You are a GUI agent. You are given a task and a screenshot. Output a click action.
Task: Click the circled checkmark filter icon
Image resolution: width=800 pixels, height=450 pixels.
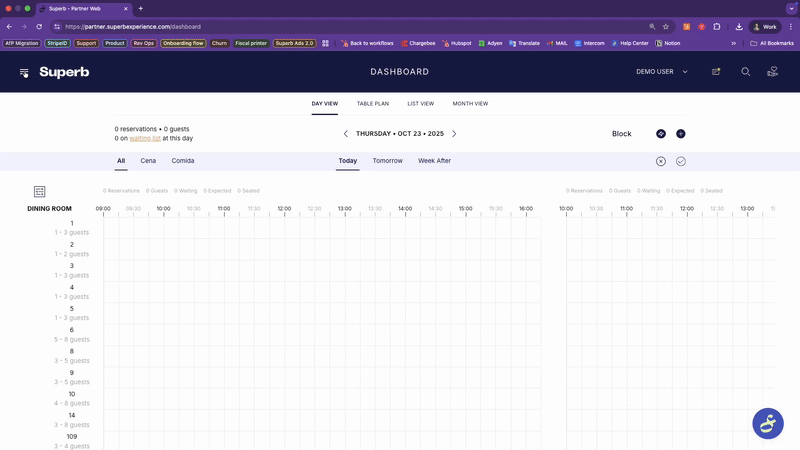681,161
